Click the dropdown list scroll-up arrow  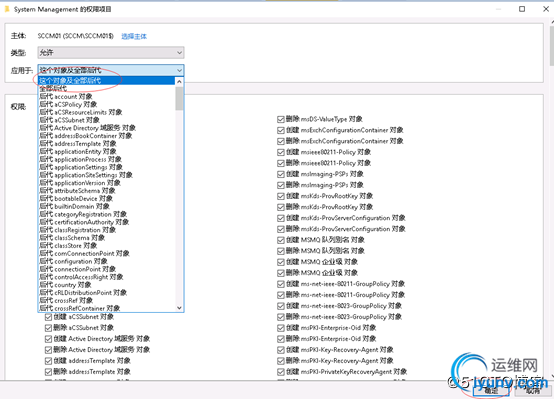click(x=179, y=82)
